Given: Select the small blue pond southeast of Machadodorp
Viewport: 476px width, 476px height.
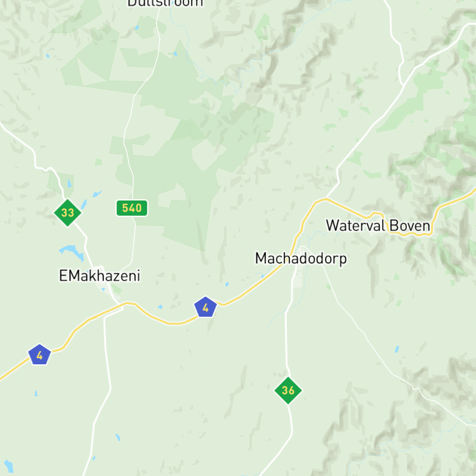Looking at the screenshot, I should point(397,349).
